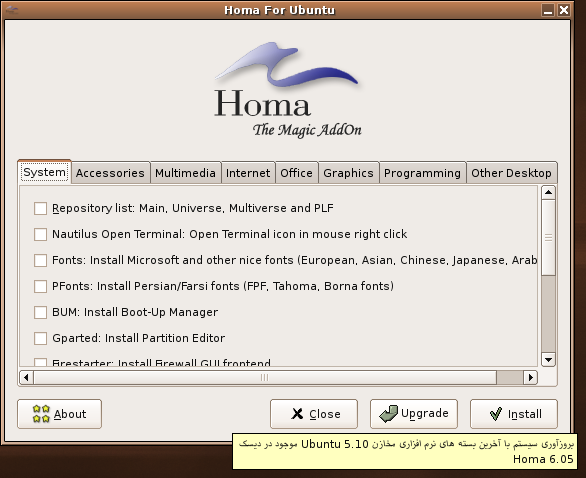Toggle the PFonts Persian/Farsi fonts checkbox
Screen dimensions: 586x478
(x=40, y=286)
